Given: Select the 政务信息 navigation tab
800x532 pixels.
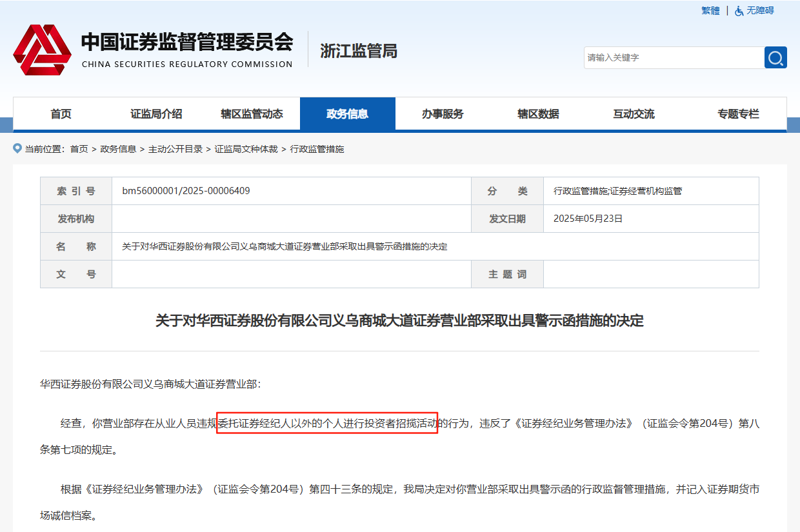Looking at the screenshot, I should 348,114.
